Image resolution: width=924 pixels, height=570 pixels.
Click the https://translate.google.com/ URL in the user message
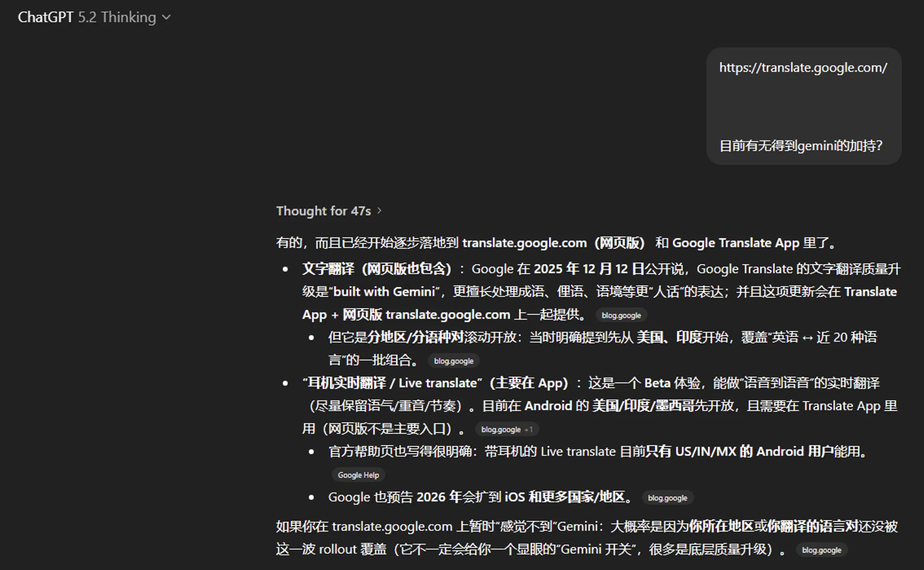click(x=802, y=67)
